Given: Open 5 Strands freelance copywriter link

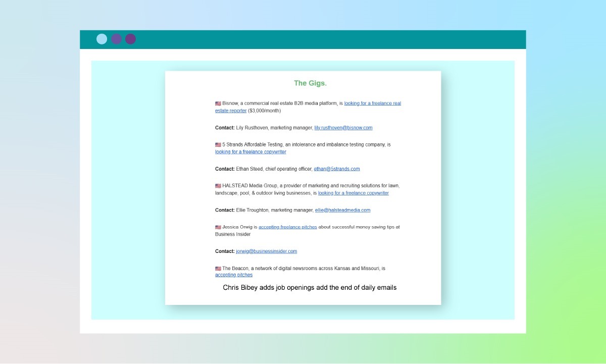Looking at the screenshot, I should pos(250,152).
